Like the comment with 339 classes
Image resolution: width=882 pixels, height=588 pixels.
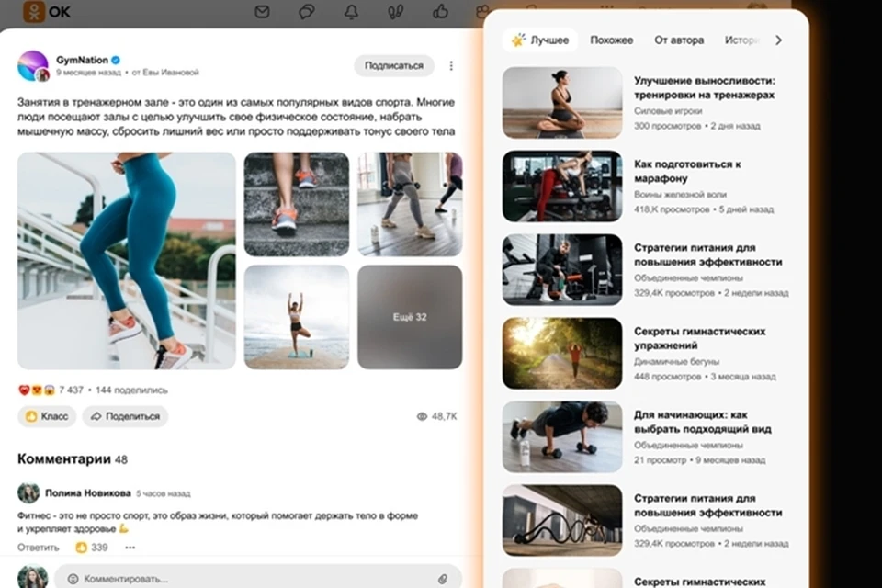92,548
